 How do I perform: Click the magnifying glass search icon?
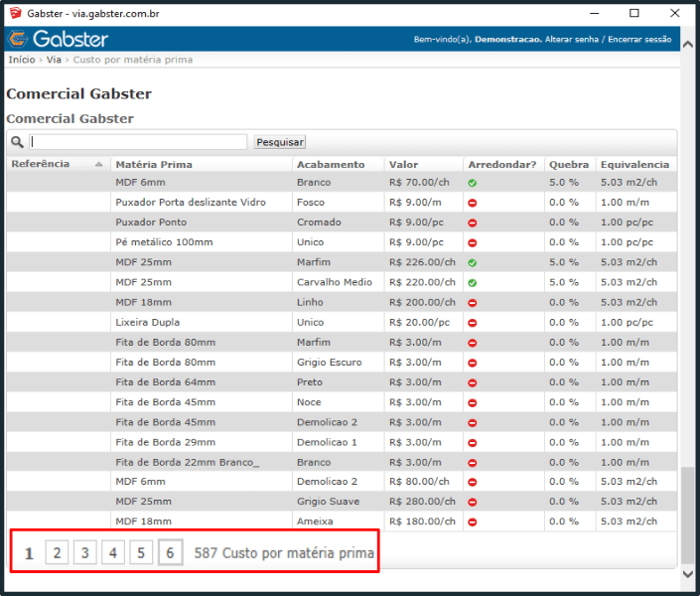click(17, 142)
